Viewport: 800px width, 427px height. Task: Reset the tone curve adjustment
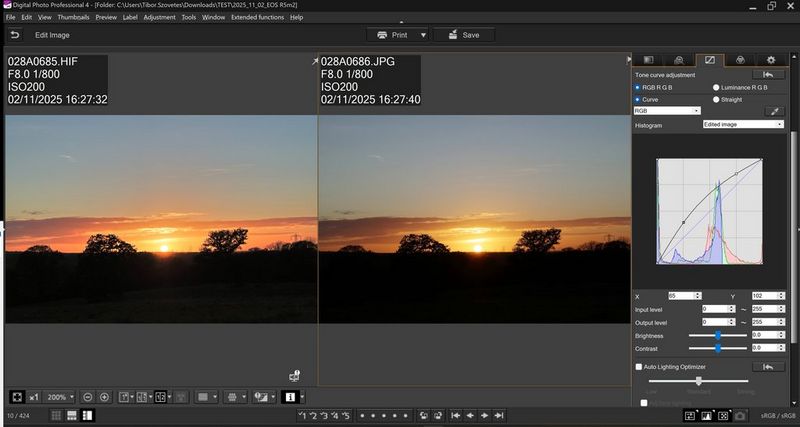coord(768,75)
